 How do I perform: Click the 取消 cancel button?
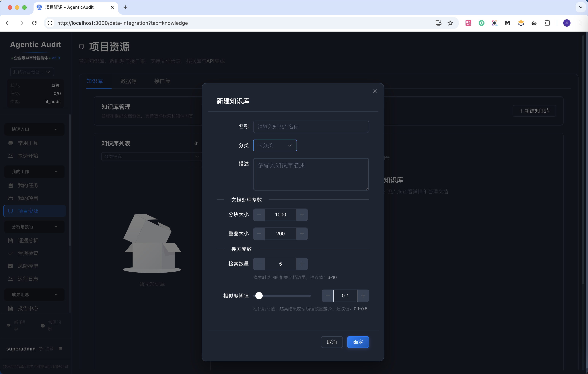(332, 342)
